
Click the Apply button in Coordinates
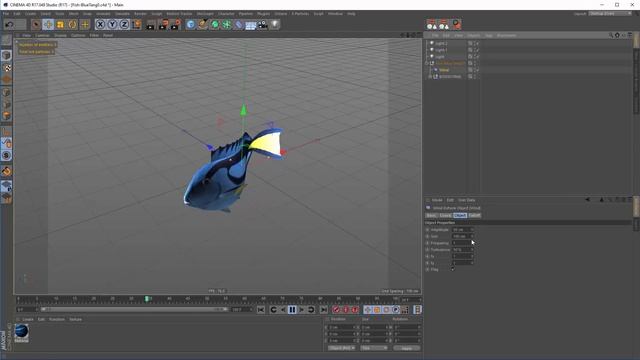coord(407,348)
